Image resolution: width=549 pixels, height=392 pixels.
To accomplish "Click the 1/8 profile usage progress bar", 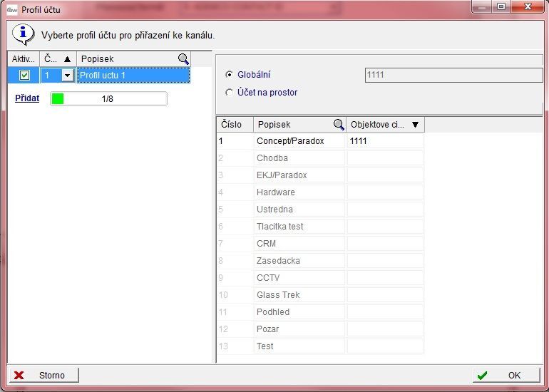I will coord(108,99).
